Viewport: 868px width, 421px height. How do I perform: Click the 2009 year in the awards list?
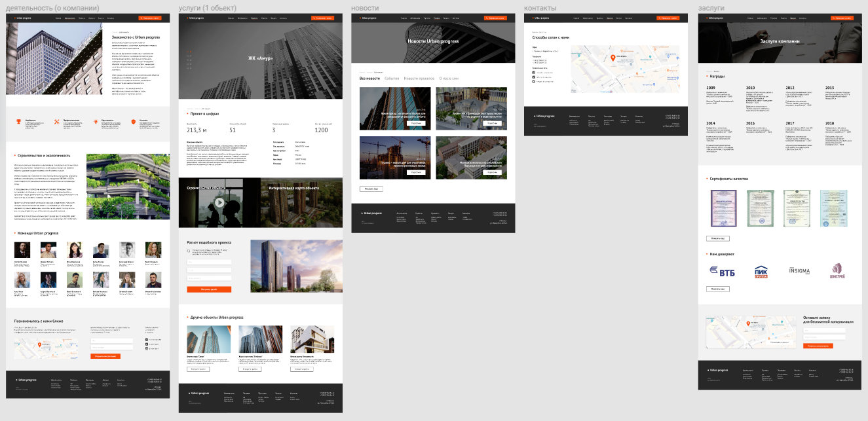pos(711,88)
